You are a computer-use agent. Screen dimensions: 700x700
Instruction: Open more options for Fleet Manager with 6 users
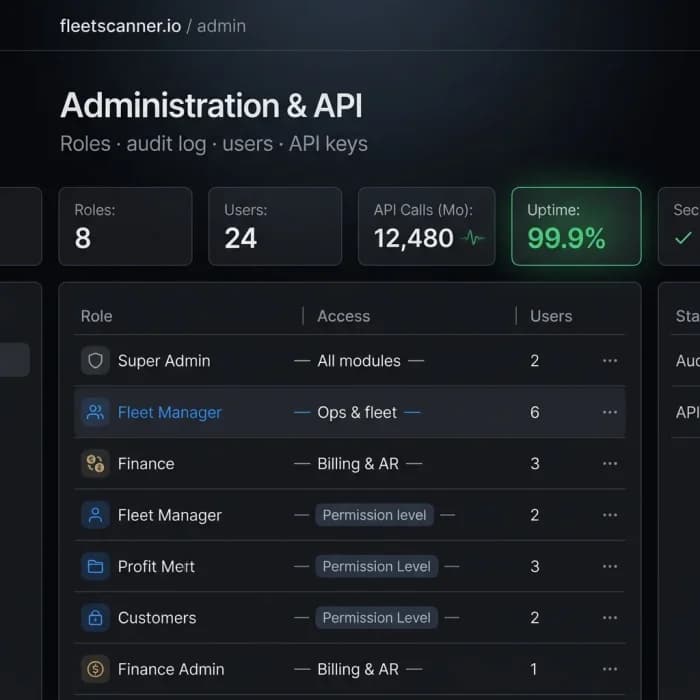[610, 412]
